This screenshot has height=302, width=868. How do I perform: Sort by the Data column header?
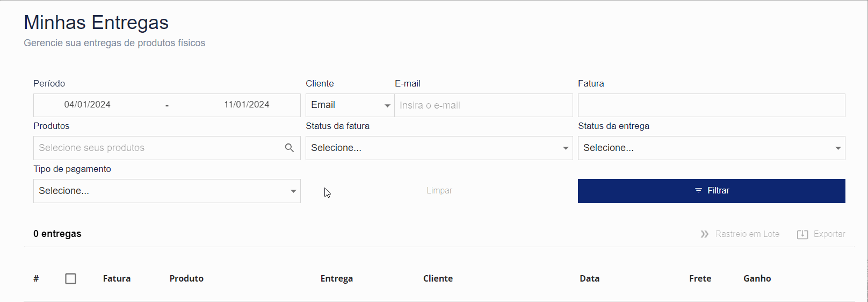[x=589, y=278]
